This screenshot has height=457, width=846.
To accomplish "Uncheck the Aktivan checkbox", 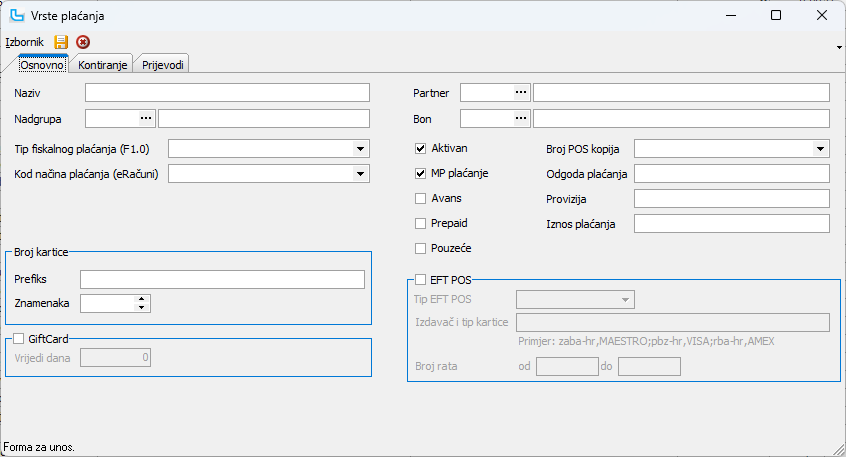I will click(x=421, y=148).
